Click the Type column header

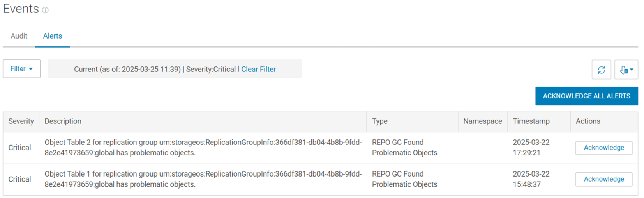click(379, 121)
